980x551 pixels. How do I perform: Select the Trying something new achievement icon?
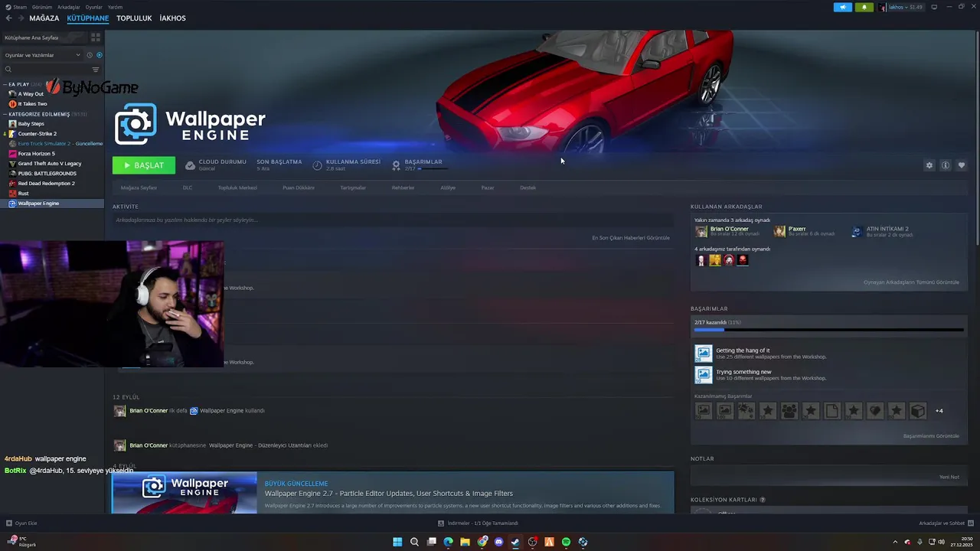[703, 375]
